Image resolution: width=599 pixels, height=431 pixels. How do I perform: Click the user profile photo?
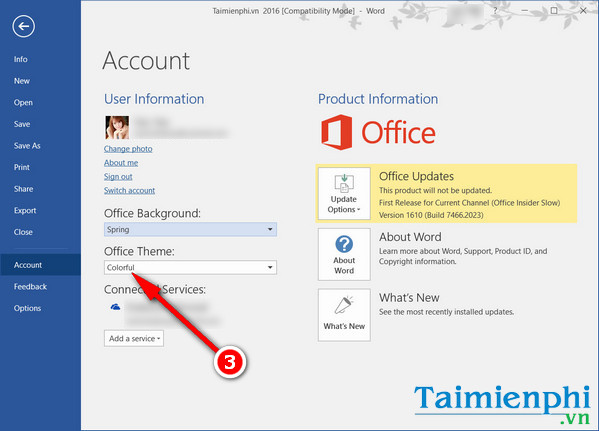tap(117, 128)
